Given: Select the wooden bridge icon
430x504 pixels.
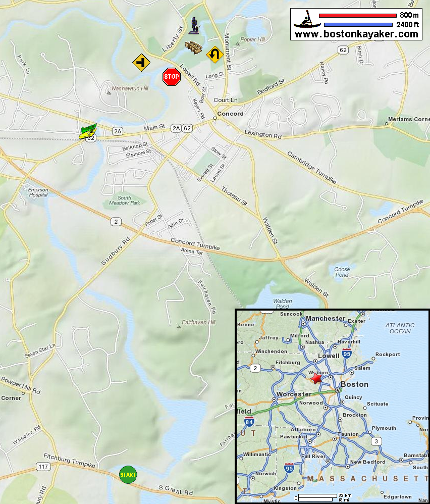Looking at the screenshot, I should [x=193, y=47].
